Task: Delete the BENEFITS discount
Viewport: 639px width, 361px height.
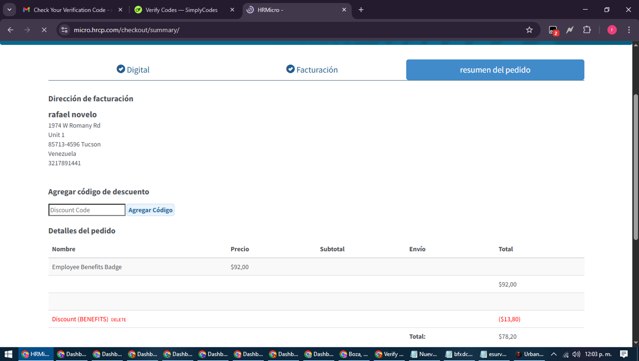Action: tap(119, 320)
